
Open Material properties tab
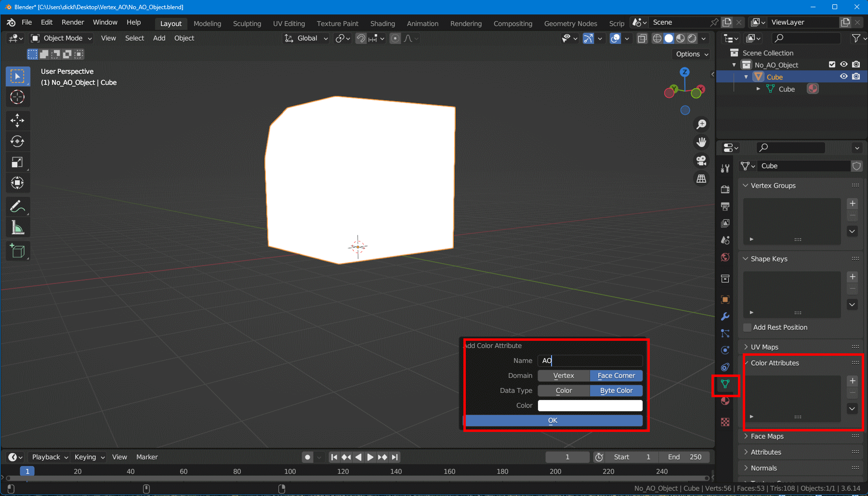pos(725,401)
